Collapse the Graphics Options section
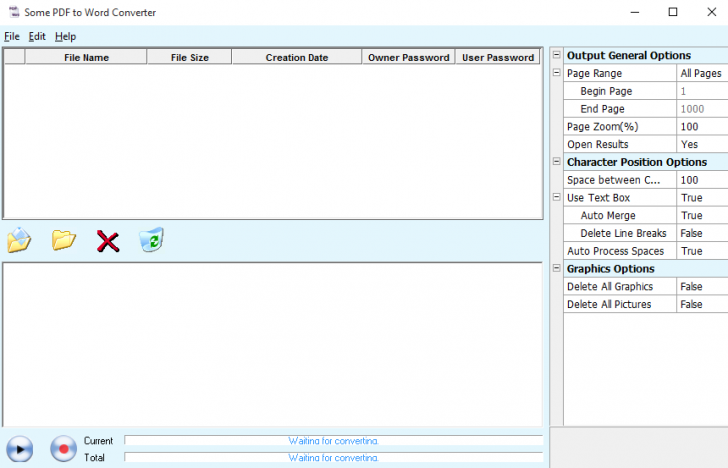728x468 pixels. [x=556, y=268]
